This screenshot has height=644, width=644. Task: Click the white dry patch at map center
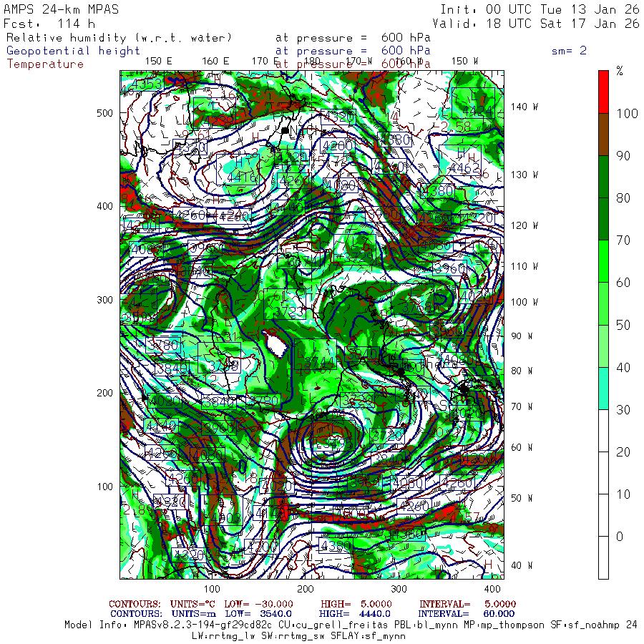pos(275,343)
